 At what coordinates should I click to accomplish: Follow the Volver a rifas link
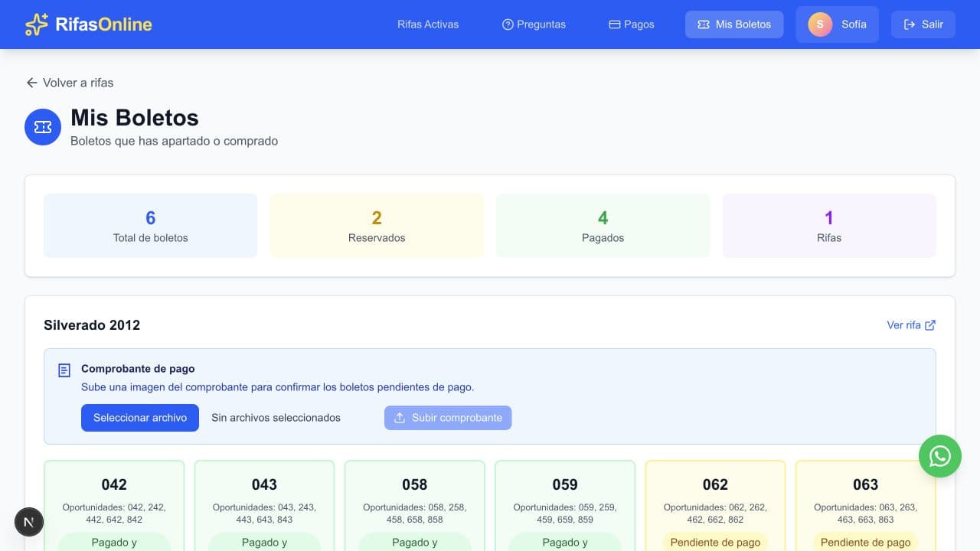70,83
